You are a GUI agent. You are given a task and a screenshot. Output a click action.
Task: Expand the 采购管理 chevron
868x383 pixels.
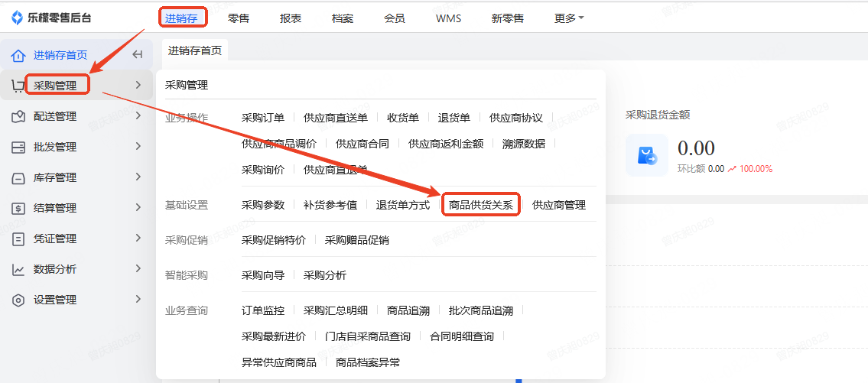click(138, 85)
